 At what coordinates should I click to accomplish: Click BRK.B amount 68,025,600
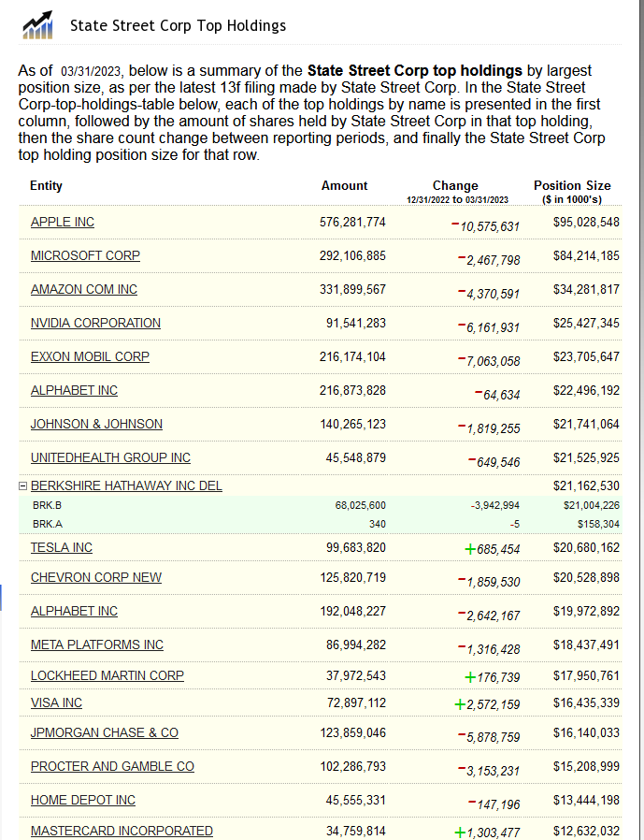tap(360, 505)
